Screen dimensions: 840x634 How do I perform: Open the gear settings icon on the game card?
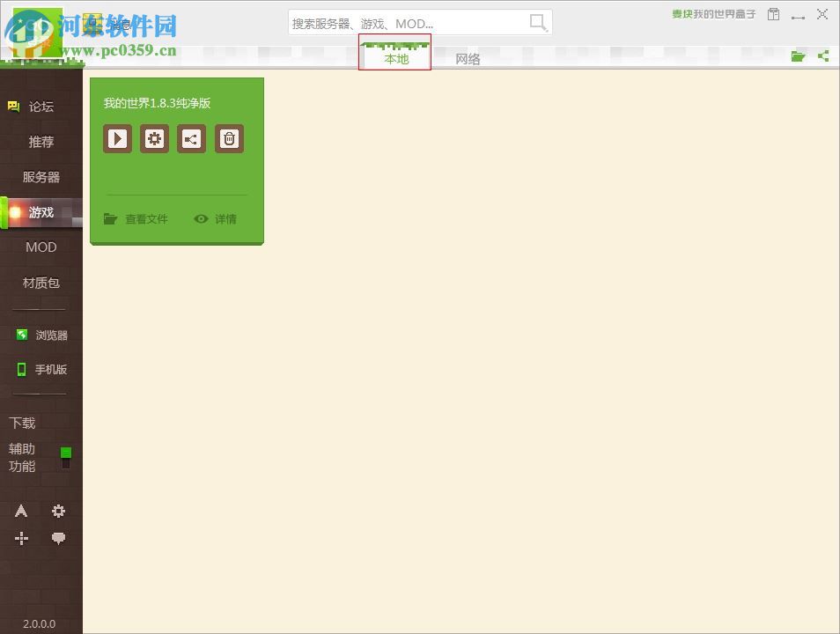[x=154, y=138]
